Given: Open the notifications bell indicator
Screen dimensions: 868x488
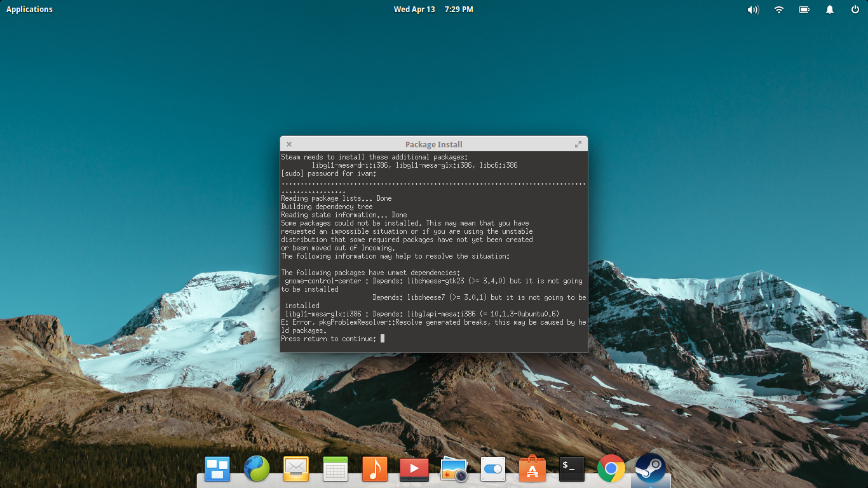Looking at the screenshot, I should point(830,10).
